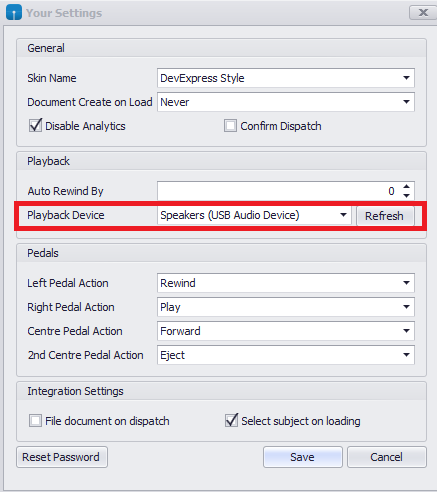The image size is (437, 492).
Task: Uncheck Select subject on loading
Action: (x=231, y=420)
